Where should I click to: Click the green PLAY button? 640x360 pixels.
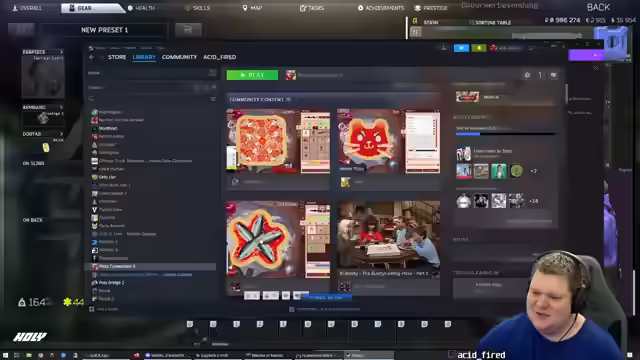[x=252, y=75]
